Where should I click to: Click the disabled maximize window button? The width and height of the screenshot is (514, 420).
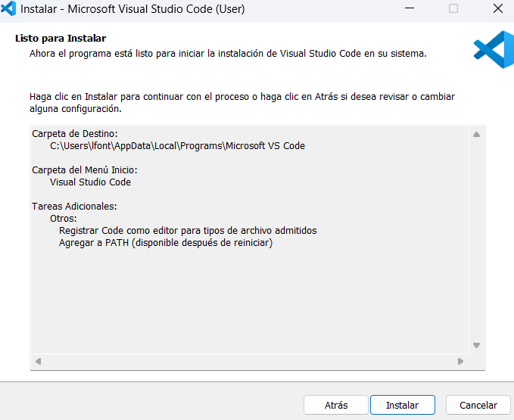click(453, 9)
